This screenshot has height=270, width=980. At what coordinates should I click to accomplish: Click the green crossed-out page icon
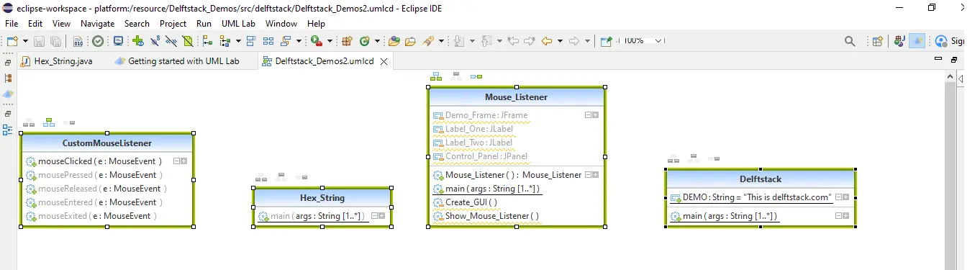pos(188,41)
